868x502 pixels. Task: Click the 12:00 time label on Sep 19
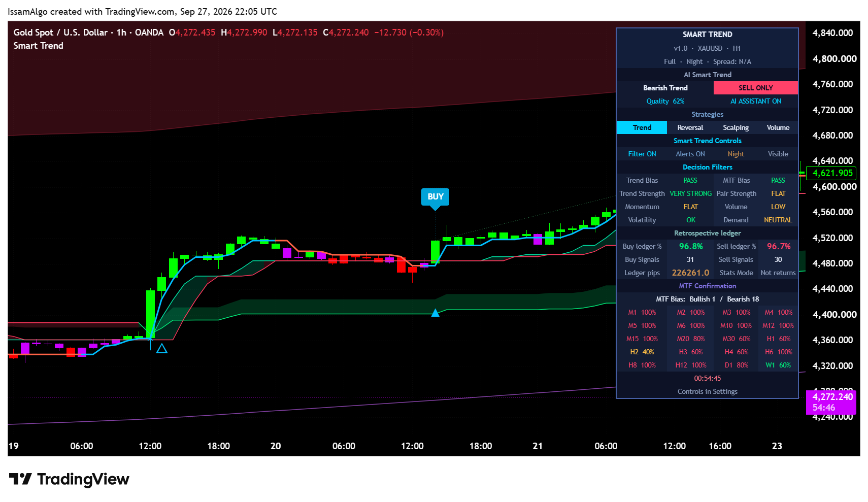[150, 446]
